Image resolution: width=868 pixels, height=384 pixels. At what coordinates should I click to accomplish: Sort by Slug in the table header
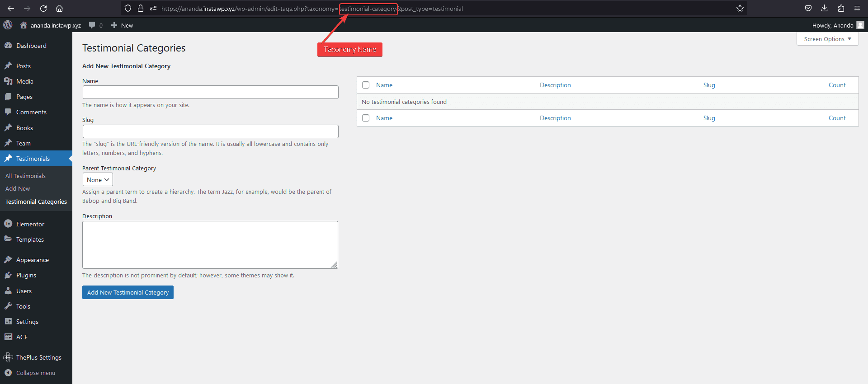click(x=709, y=85)
